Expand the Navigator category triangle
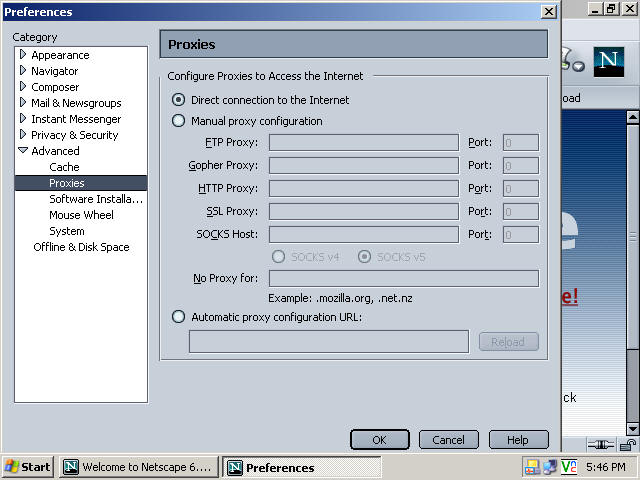This screenshot has height=480, width=640. [x=23, y=70]
